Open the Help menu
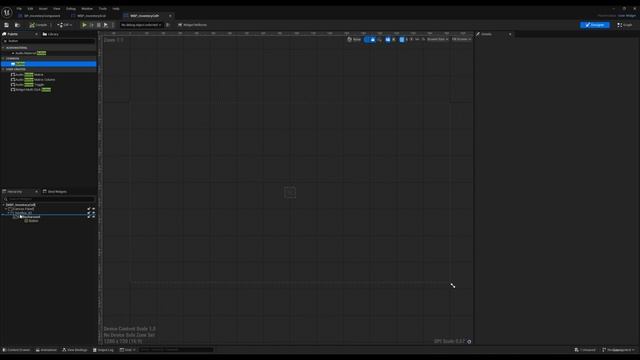 (116, 9)
